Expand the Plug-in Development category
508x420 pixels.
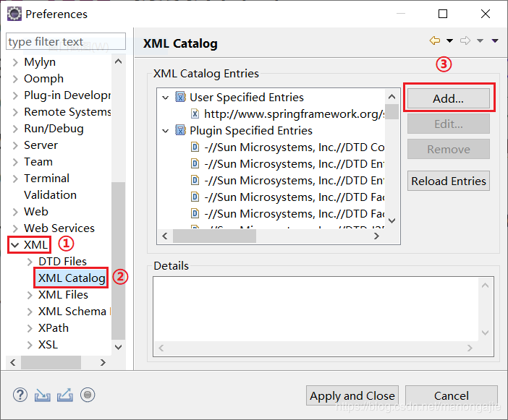pos(15,95)
